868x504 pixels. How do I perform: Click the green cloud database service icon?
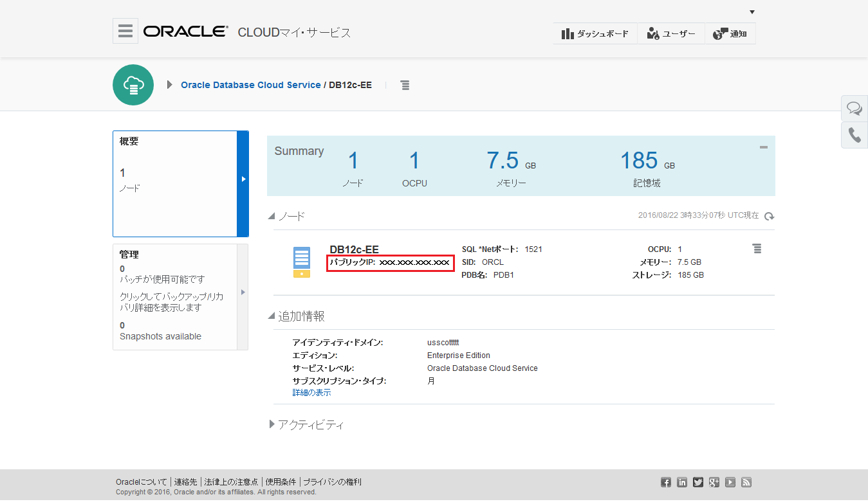(133, 85)
